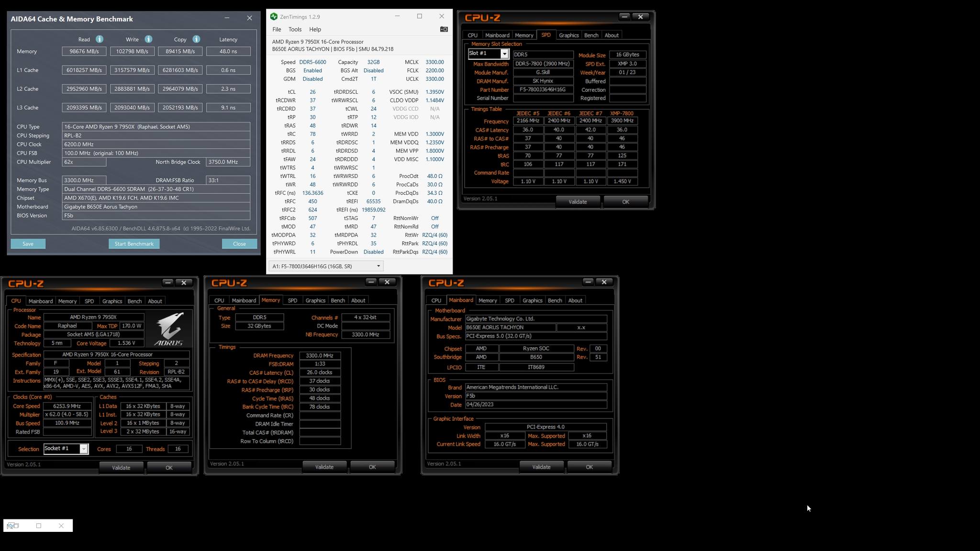This screenshot has height=551, width=980.
Task: Click the Read info icon in AIDA64
Action: tap(99, 39)
